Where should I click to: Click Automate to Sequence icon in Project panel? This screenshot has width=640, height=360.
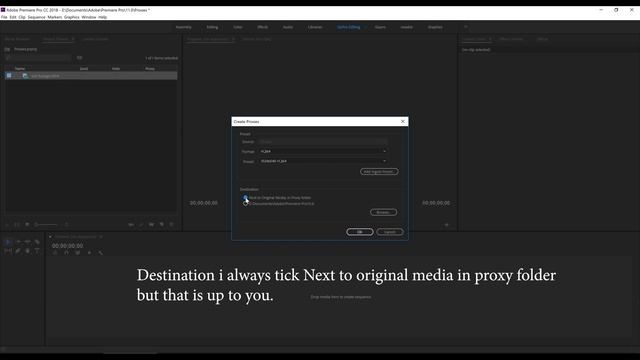(x=131, y=224)
